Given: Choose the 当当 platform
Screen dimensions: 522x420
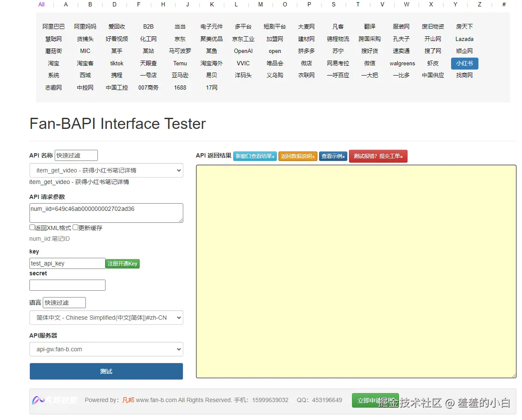Looking at the screenshot, I should pos(180,26).
